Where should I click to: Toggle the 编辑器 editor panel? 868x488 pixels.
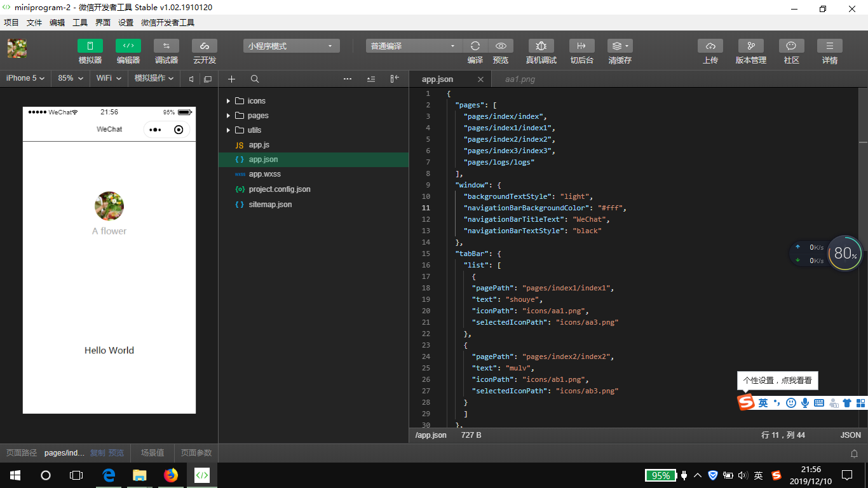tap(128, 46)
